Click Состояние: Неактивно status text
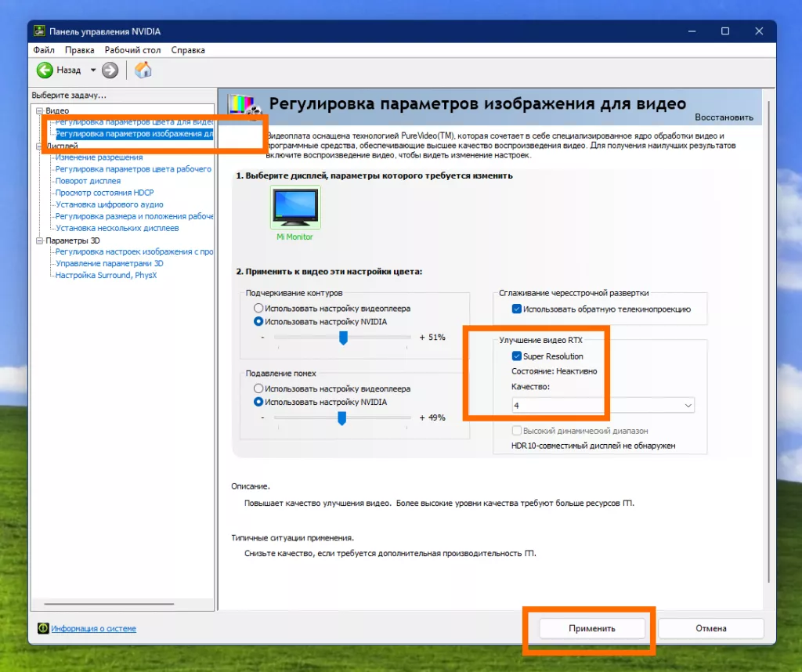The image size is (802, 672). pos(554,371)
